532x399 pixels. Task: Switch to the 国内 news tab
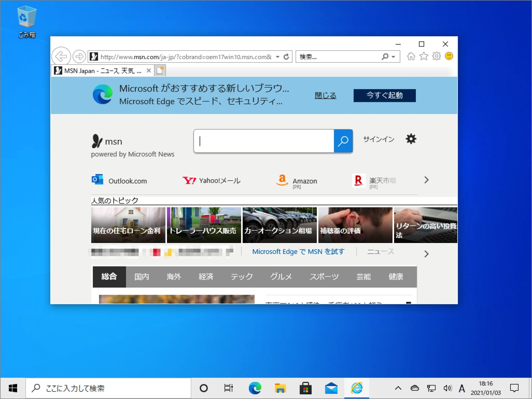tap(142, 277)
